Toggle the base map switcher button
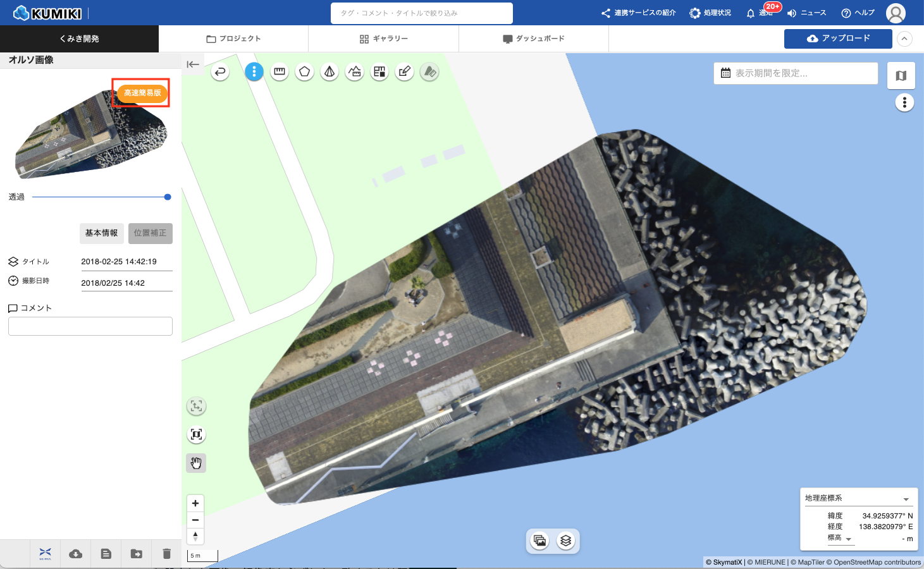Image resolution: width=924 pixels, height=569 pixels. [901, 76]
